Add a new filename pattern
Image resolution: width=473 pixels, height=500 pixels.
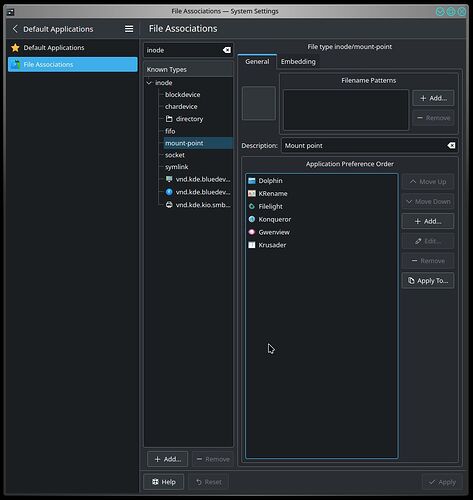point(433,98)
